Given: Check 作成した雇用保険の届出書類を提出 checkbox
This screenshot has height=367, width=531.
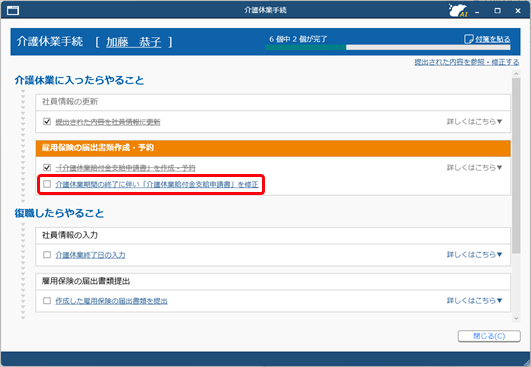Looking at the screenshot, I should pyautogui.click(x=47, y=300).
